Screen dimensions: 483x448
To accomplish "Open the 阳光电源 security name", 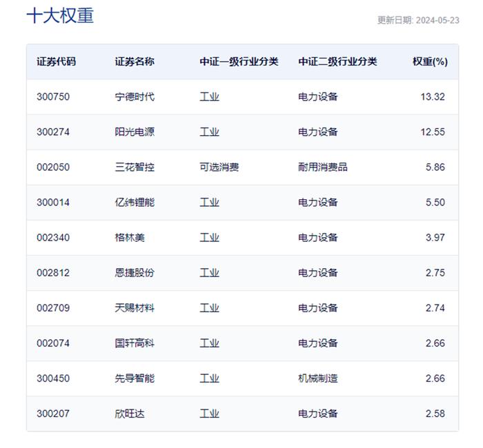I will (x=135, y=132).
